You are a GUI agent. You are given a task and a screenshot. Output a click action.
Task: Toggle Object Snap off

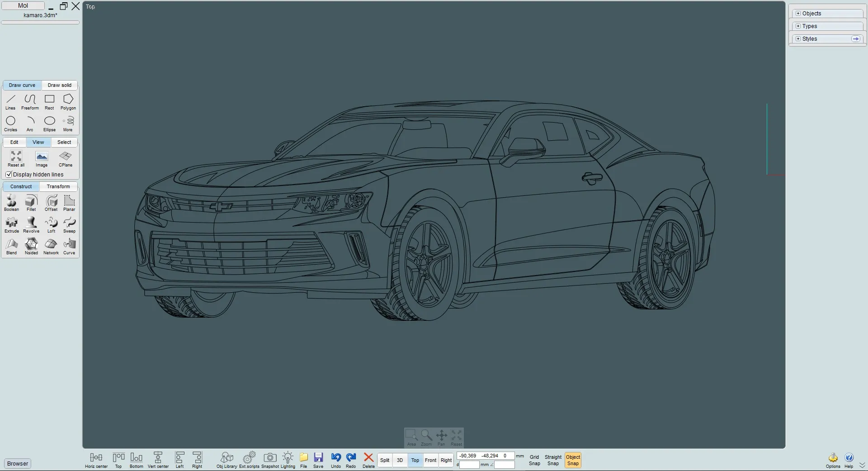pyautogui.click(x=573, y=460)
